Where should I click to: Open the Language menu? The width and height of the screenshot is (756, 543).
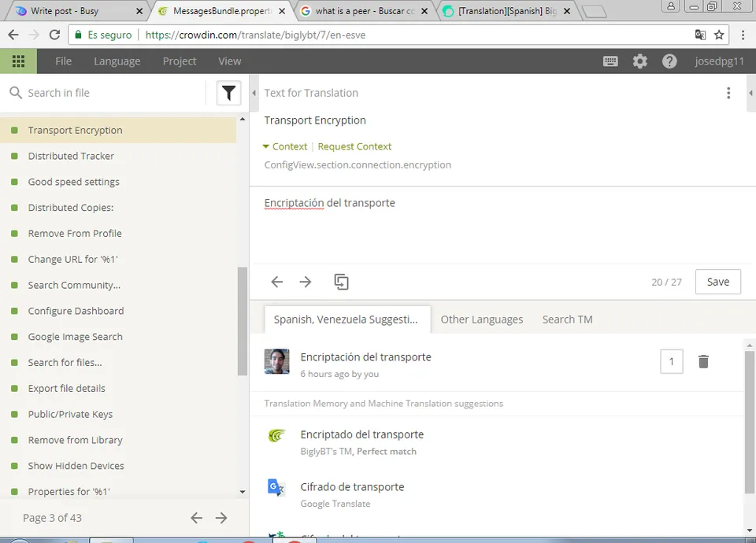point(117,61)
